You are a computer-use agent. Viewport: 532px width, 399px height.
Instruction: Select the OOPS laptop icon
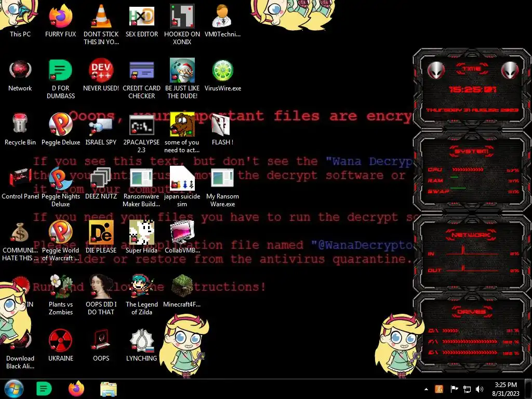coord(101,345)
